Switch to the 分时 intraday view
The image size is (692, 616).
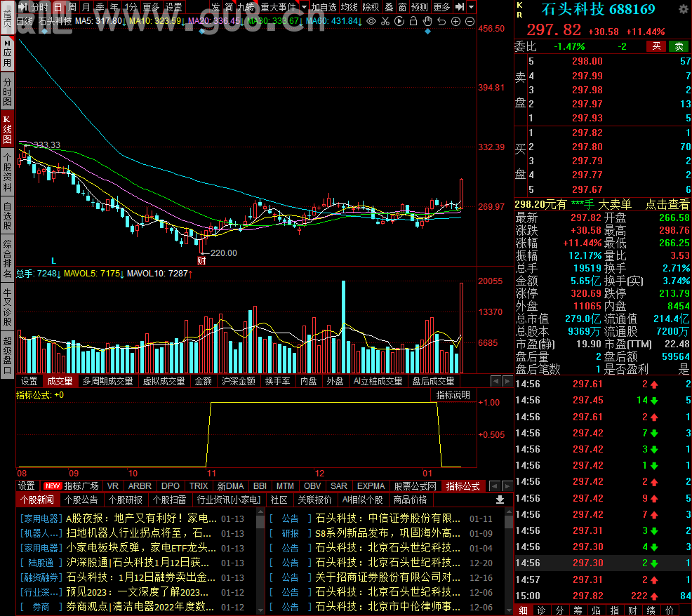(x=40, y=7)
